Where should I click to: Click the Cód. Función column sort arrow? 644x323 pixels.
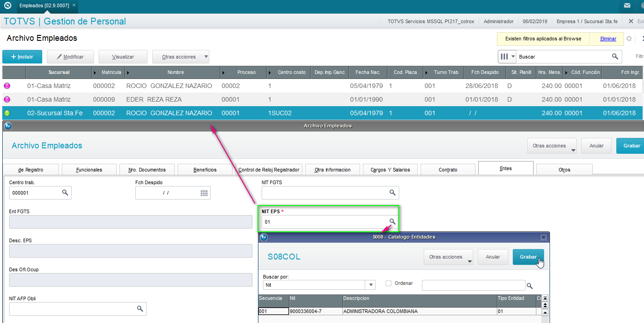pos(566,72)
